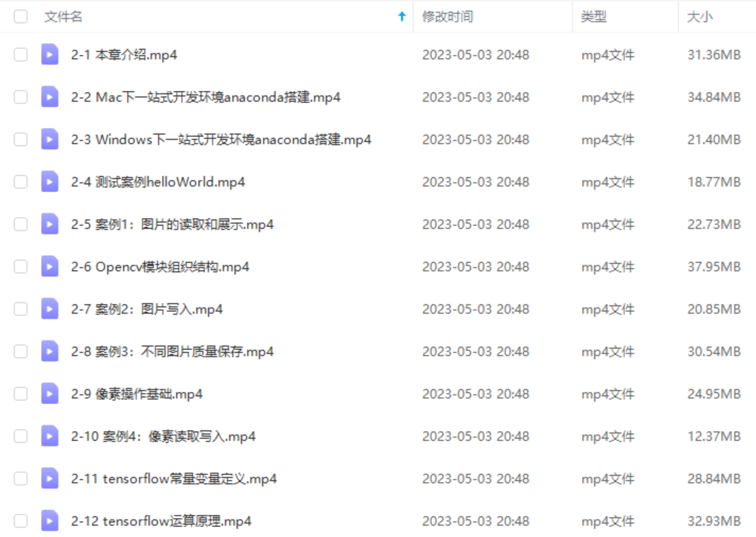Click the video icon for 2-10 案例4：像素读取写入

click(x=50, y=436)
